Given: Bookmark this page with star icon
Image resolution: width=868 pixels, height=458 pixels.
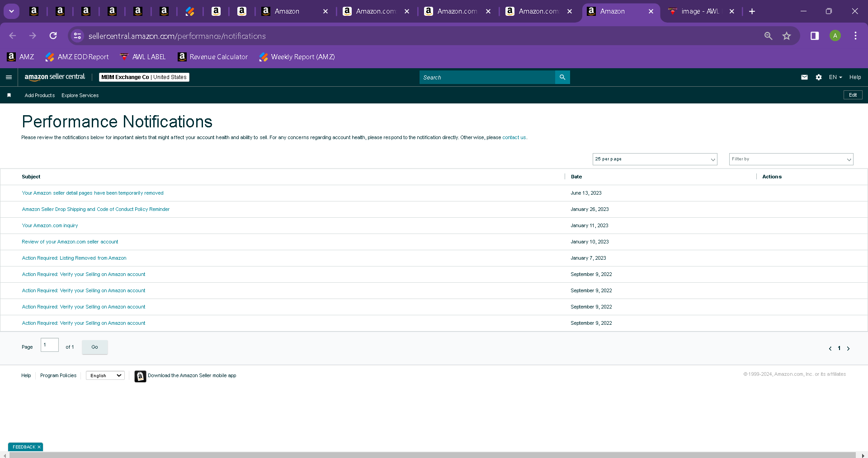Looking at the screenshot, I should coord(787,36).
